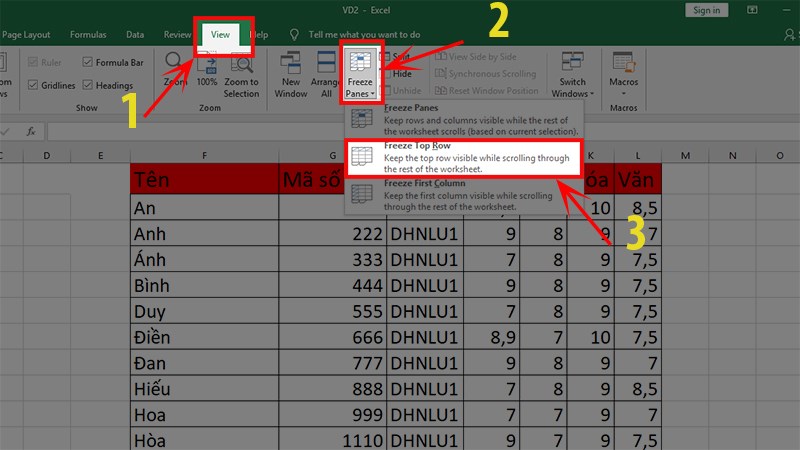Expand the Switch Windows dropdown
Image resolution: width=800 pixels, height=450 pixels.
click(572, 74)
